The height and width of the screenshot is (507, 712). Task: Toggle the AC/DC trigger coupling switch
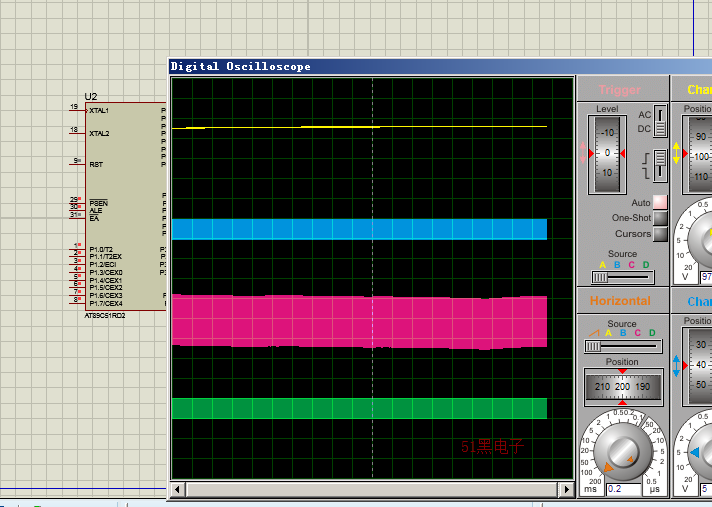(x=660, y=120)
